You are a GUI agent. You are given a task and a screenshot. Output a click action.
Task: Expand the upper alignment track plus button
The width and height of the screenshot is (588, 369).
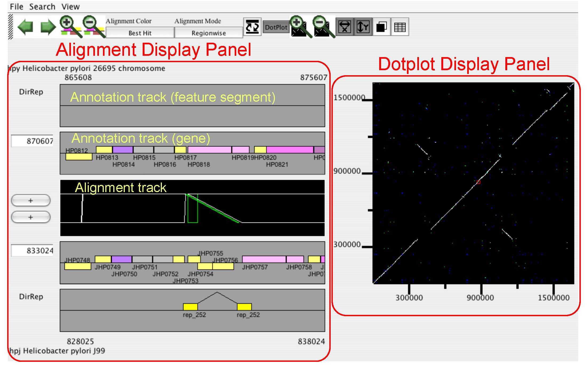pyautogui.click(x=30, y=201)
